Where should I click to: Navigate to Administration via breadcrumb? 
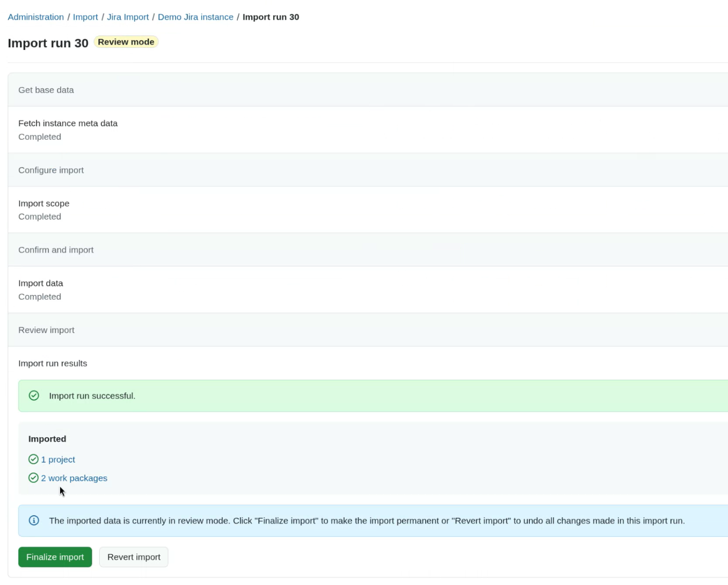click(x=35, y=17)
